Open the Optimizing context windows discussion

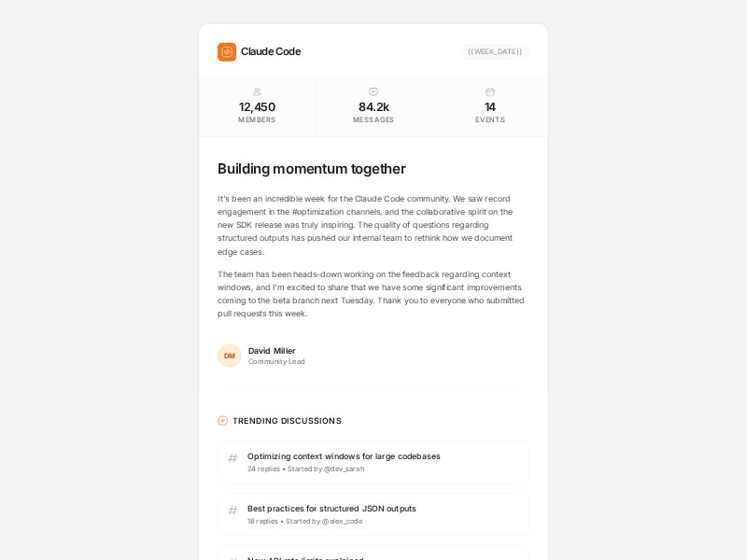point(344,456)
